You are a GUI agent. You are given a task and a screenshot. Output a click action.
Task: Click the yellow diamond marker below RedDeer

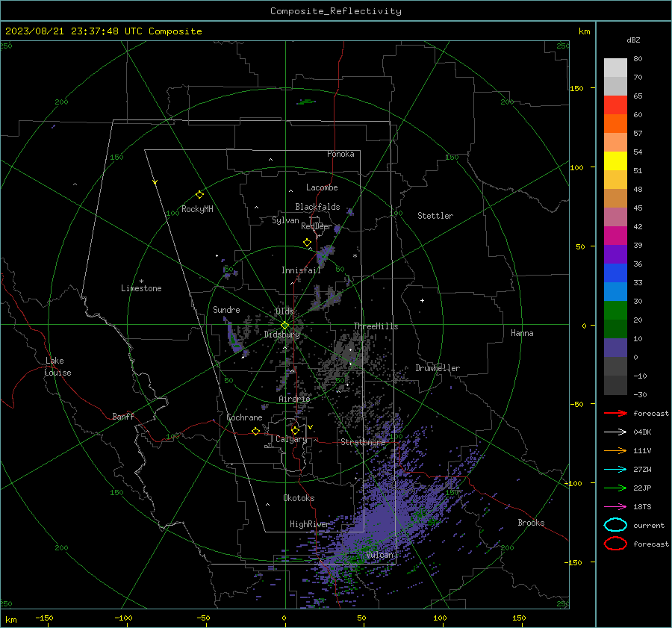point(308,243)
